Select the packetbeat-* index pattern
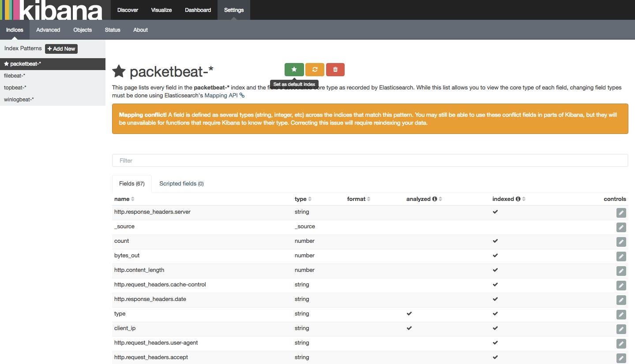Screen dimensions: 635x364 point(53,64)
